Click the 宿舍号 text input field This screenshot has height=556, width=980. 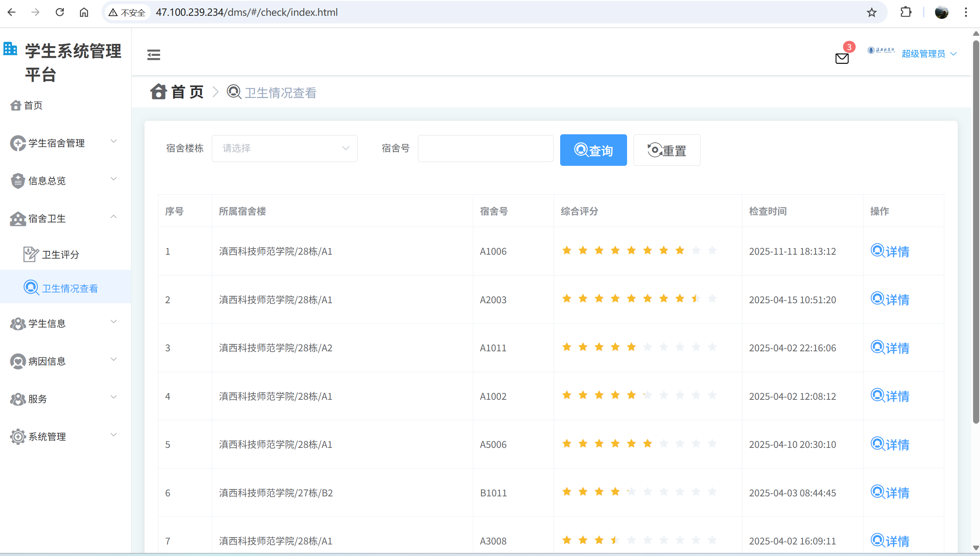pos(485,149)
